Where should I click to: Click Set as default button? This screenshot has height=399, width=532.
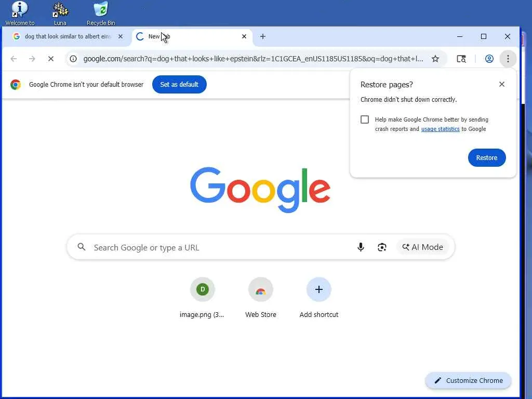coord(179,85)
